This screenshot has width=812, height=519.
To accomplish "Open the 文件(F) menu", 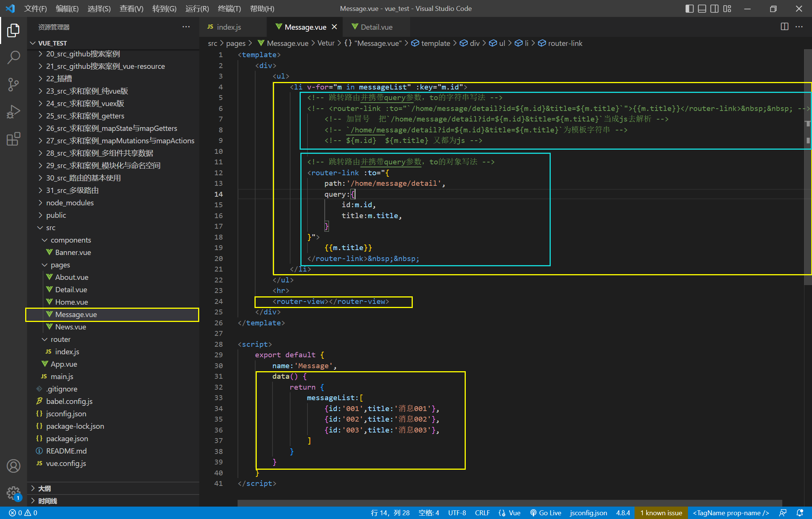I will tap(35, 8).
